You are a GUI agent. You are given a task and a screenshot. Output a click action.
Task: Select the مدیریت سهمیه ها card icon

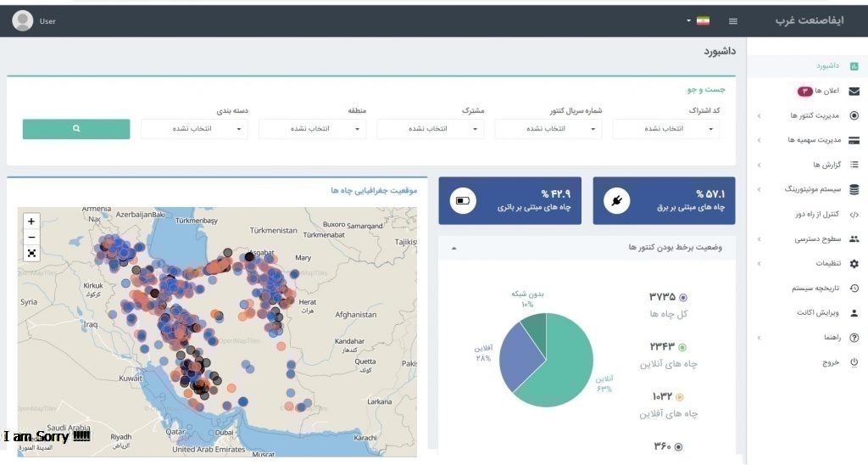854,140
